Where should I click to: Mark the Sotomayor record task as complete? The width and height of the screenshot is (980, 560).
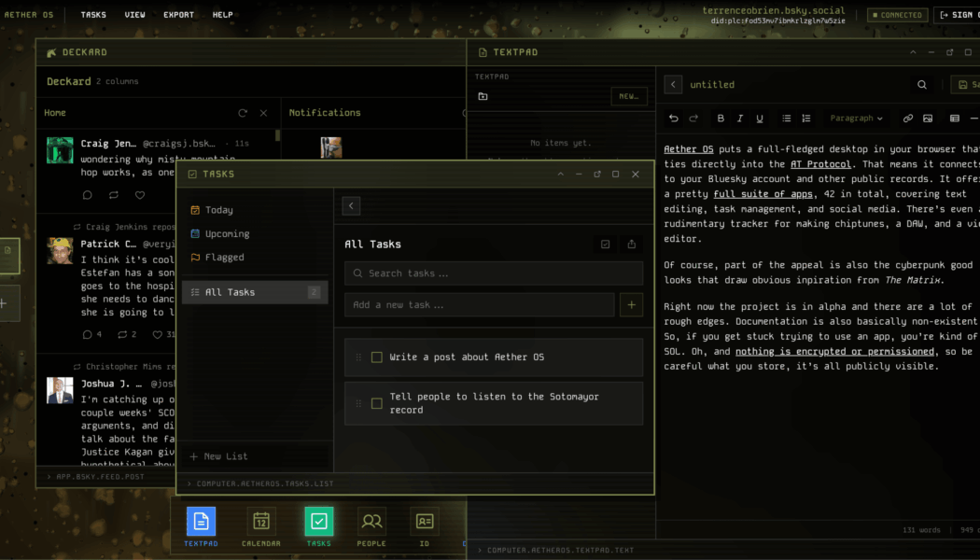377,402
